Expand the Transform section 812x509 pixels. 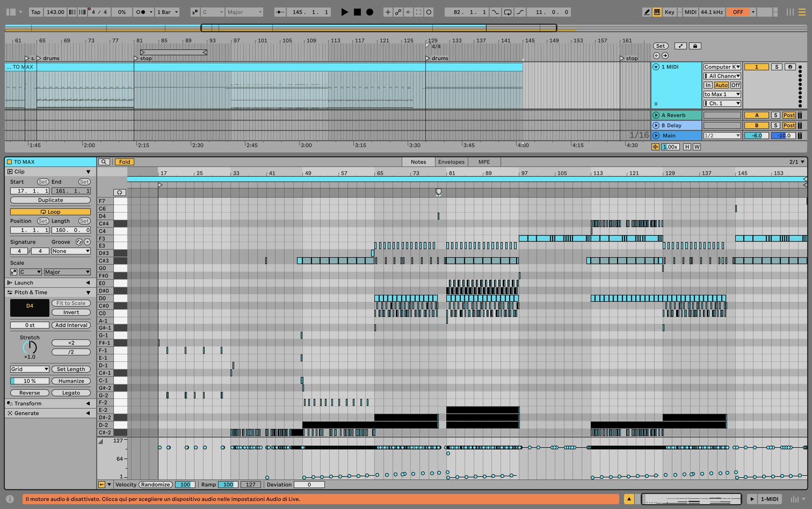(x=88, y=403)
